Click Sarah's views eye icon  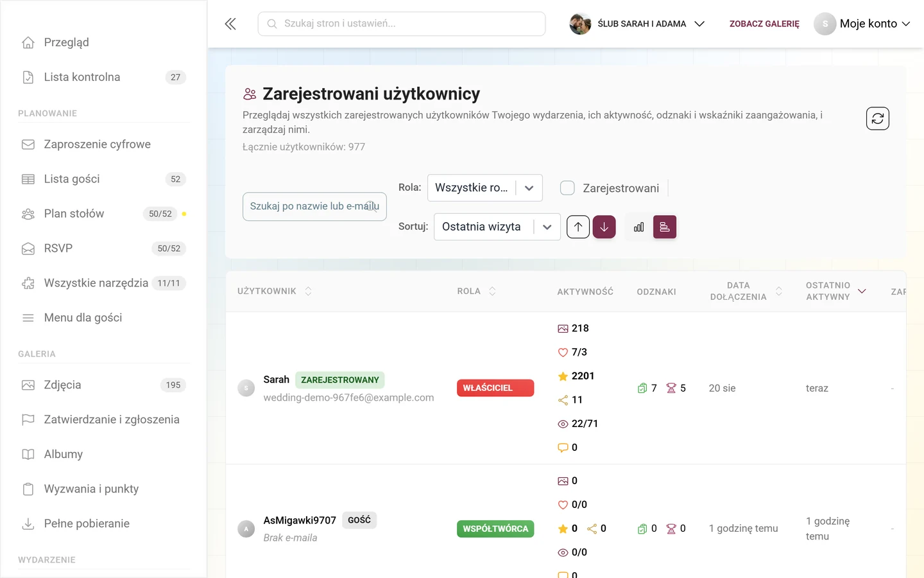coord(563,424)
